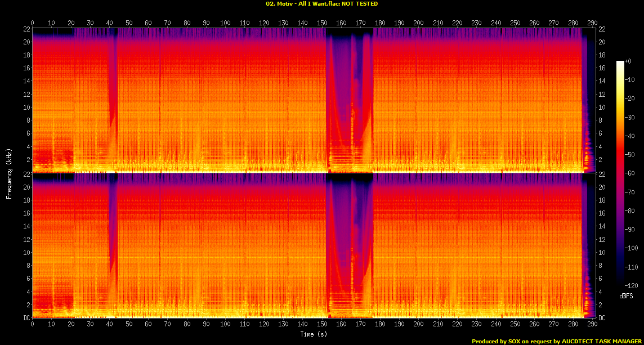Click the "-20" color scale label

[x=629, y=98]
